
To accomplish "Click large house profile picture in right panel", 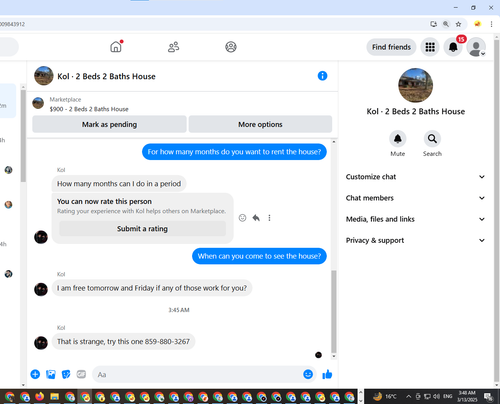I will tap(415, 85).
